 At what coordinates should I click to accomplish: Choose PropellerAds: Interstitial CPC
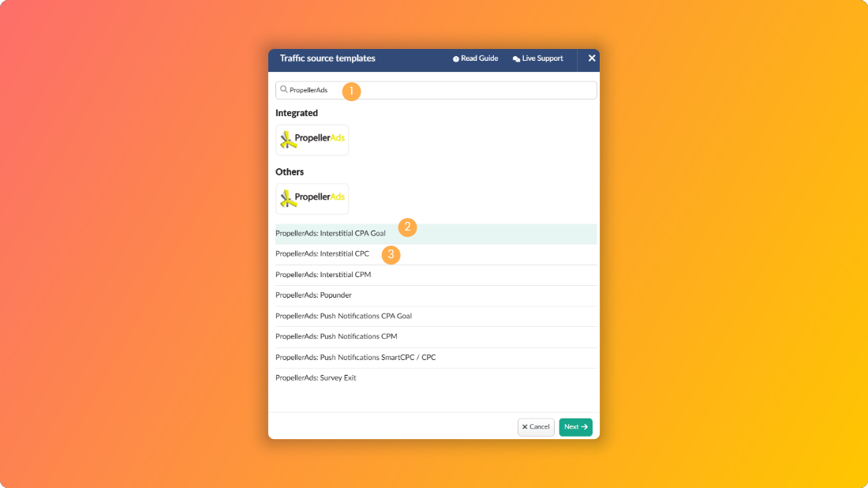pyautogui.click(x=436, y=253)
